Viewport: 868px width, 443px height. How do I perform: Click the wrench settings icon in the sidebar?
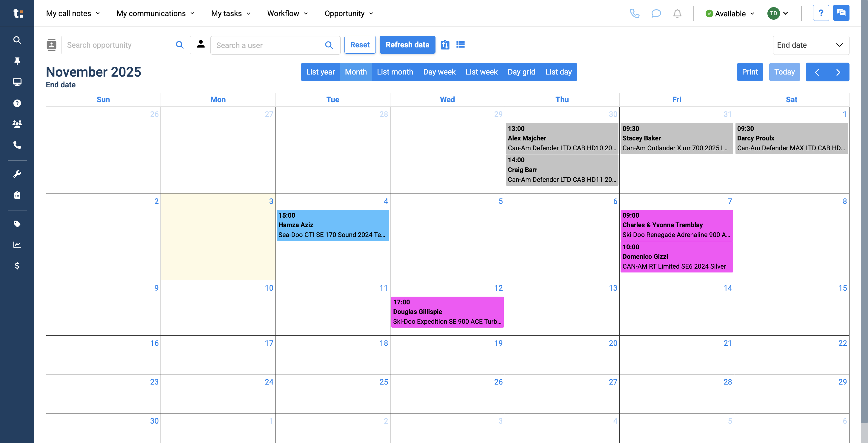pos(17,174)
